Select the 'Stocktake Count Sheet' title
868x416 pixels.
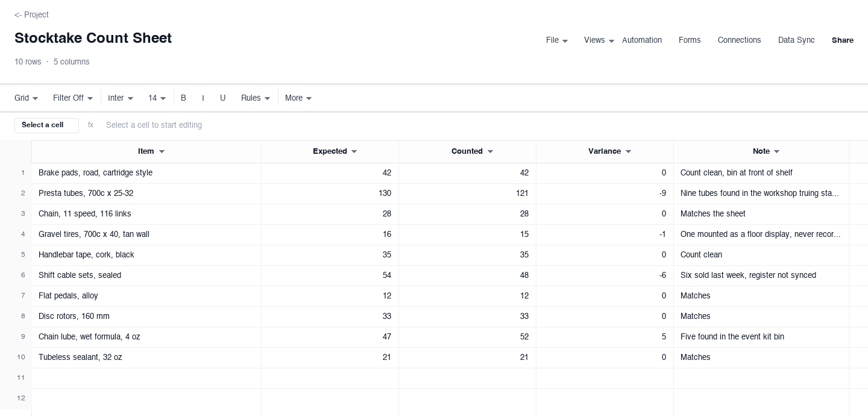[x=93, y=38]
